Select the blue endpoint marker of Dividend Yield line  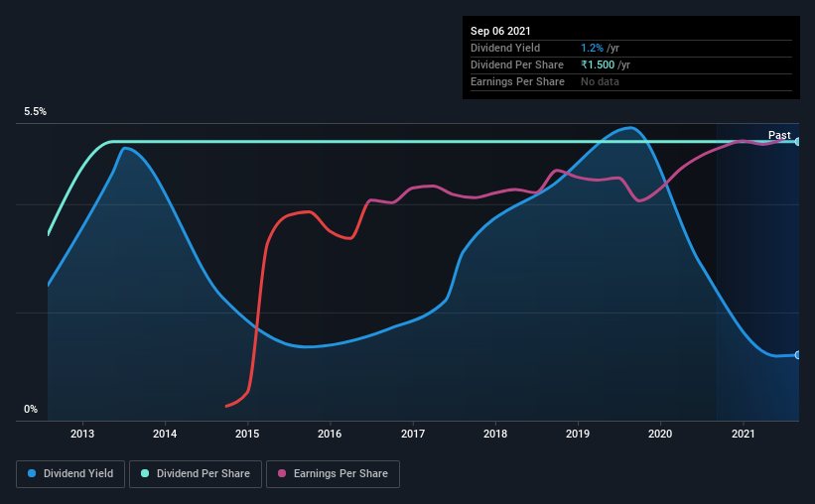[797, 355]
